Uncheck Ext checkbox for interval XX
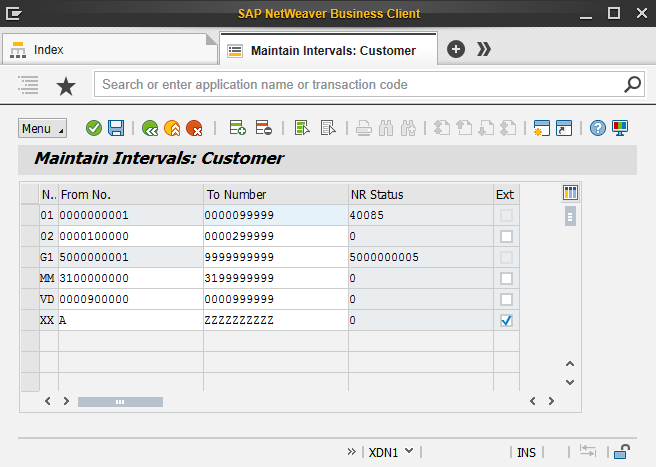The width and height of the screenshot is (656, 467). pos(506,321)
